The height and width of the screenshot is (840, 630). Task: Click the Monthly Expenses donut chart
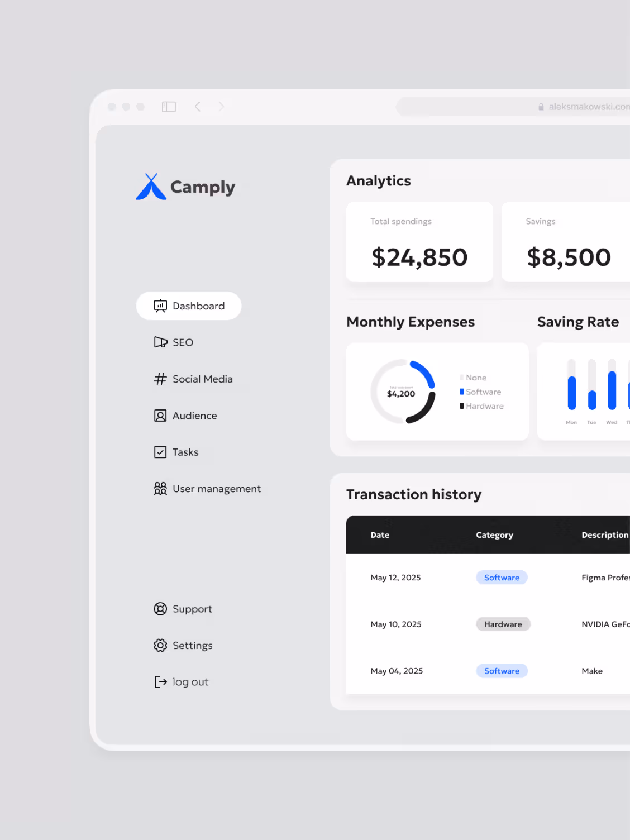pyautogui.click(x=402, y=392)
